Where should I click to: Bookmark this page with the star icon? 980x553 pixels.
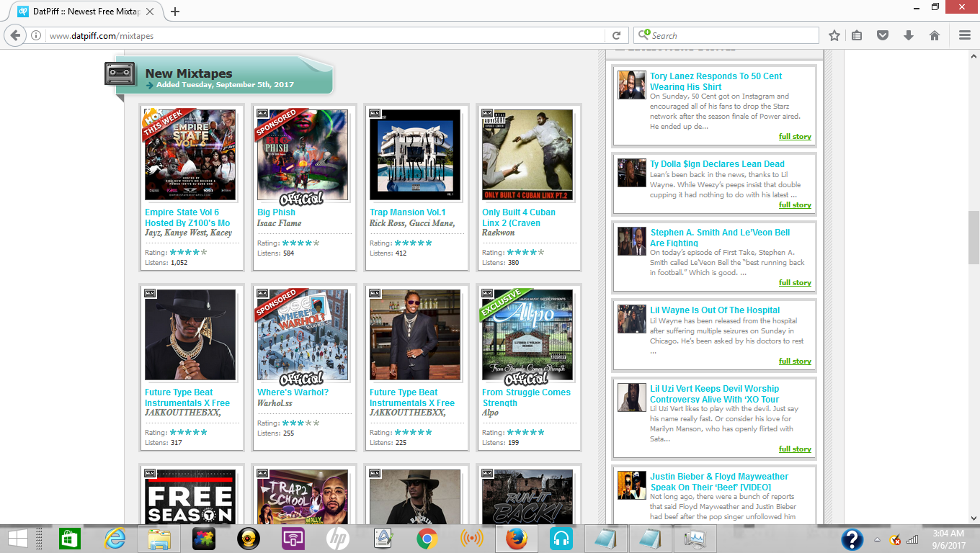coord(834,35)
